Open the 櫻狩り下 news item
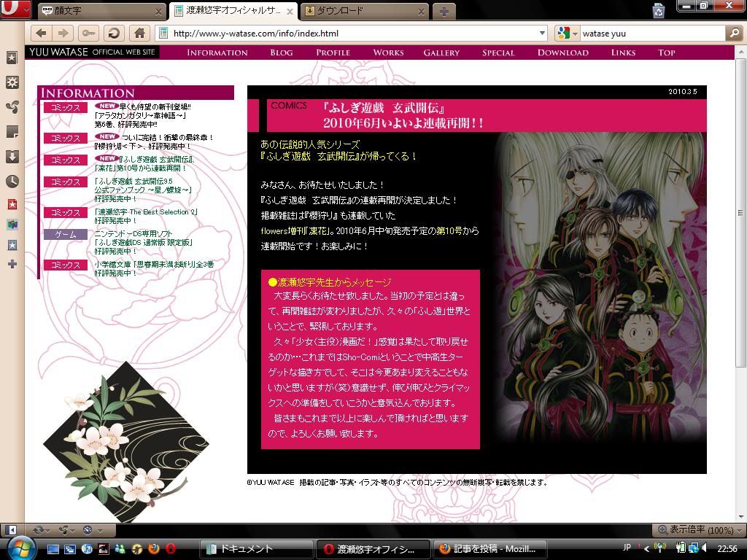Viewport: 747px width, 560px height. coord(153,141)
